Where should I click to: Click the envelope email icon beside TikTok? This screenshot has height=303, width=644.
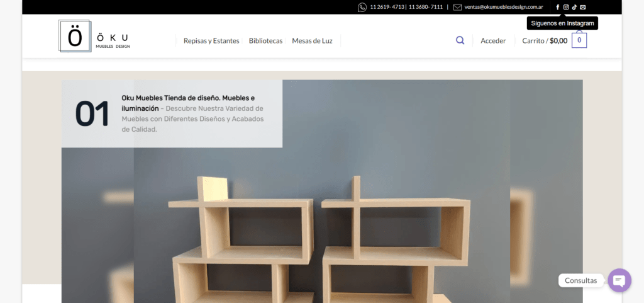(x=583, y=7)
